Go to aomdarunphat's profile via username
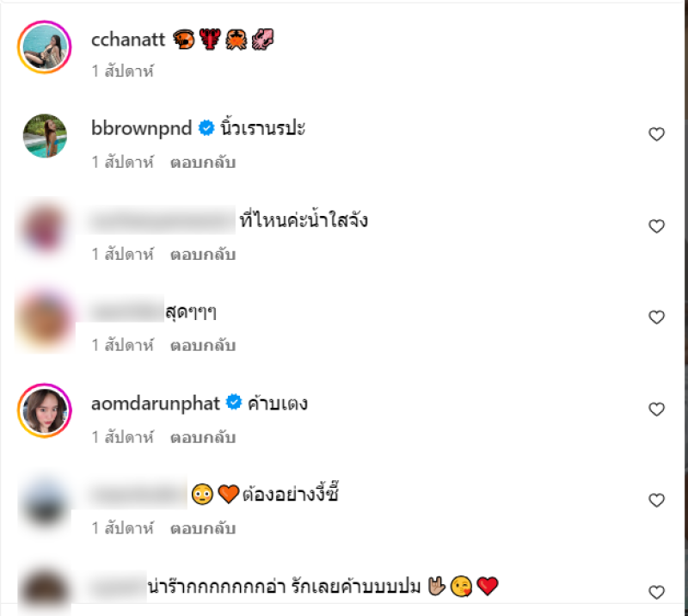The image size is (688, 616). point(156,403)
